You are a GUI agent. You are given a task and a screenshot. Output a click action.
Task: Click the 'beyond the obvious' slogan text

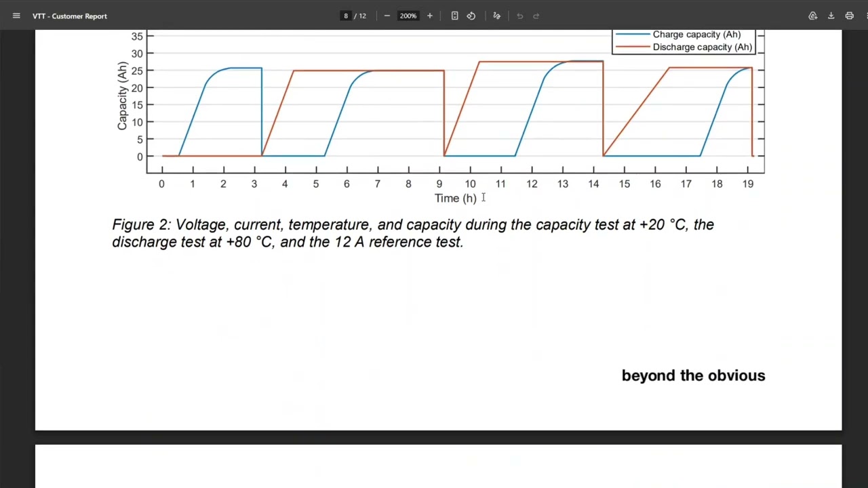coord(693,375)
